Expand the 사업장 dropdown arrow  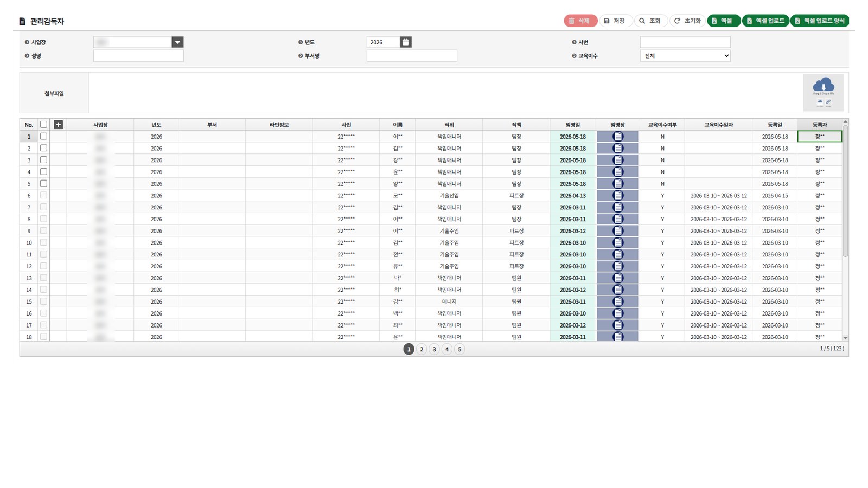[x=177, y=42]
